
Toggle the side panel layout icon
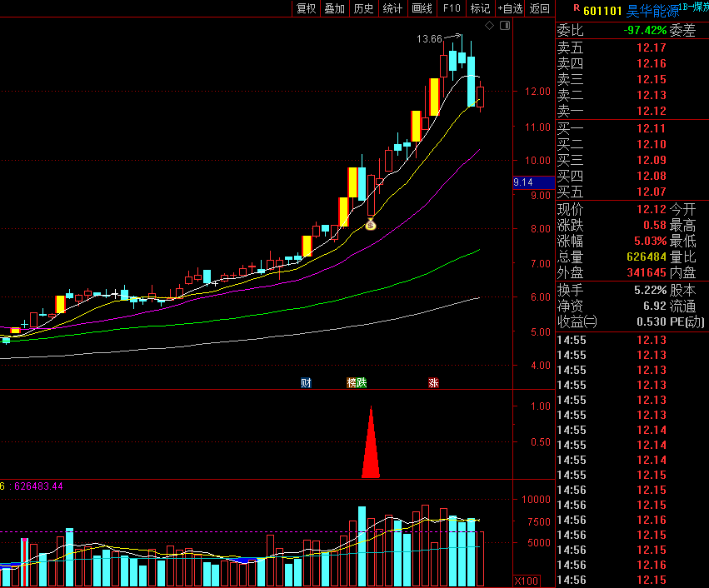(505, 25)
